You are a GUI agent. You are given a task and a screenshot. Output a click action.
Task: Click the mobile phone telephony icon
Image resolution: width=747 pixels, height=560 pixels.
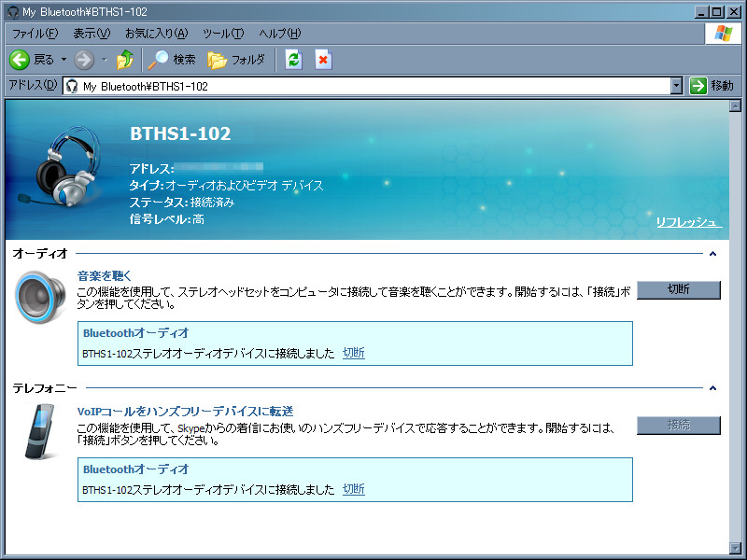pyautogui.click(x=40, y=431)
